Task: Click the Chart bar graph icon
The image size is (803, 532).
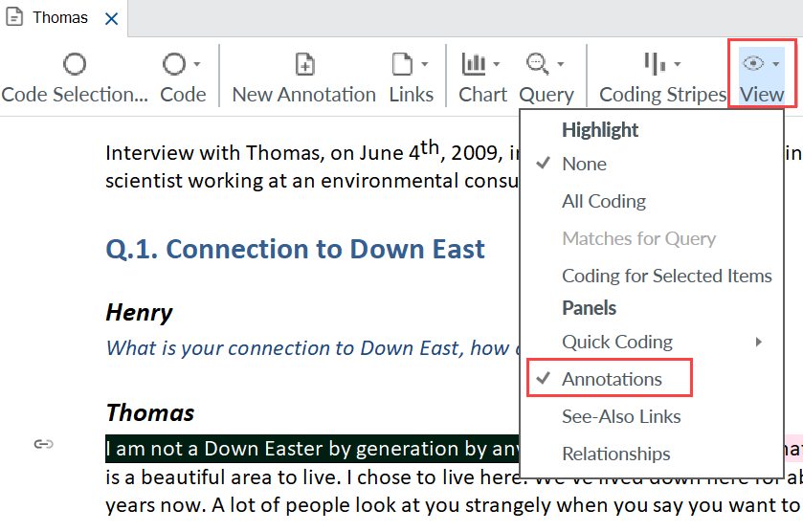Action: [x=474, y=64]
